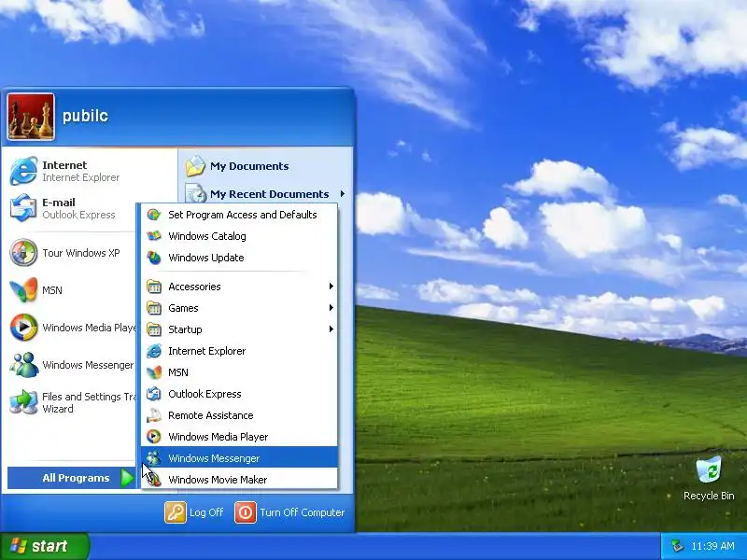Viewport: 747px width, 560px height.
Task: Select Outlook Express text in All Programs
Action: click(204, 394)
